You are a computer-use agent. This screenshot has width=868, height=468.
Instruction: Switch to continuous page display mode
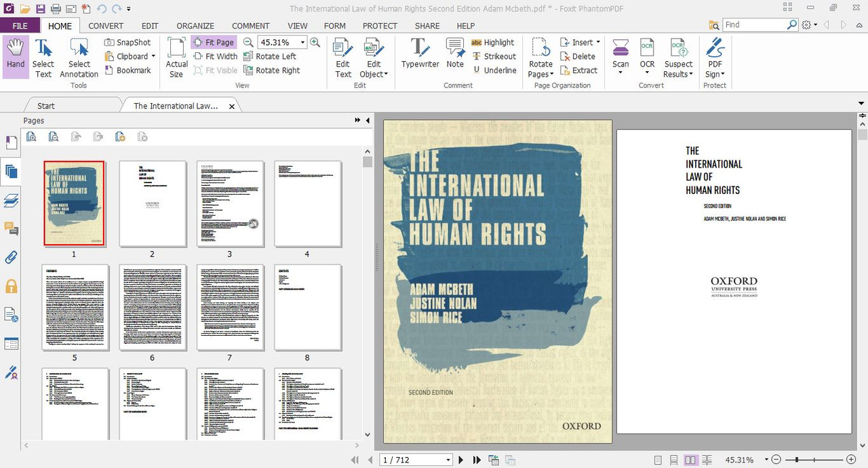coord(674,460)
